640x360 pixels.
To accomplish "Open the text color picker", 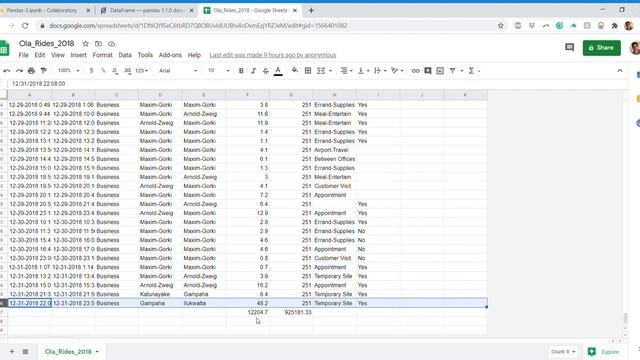I will [x=278, y=71].
